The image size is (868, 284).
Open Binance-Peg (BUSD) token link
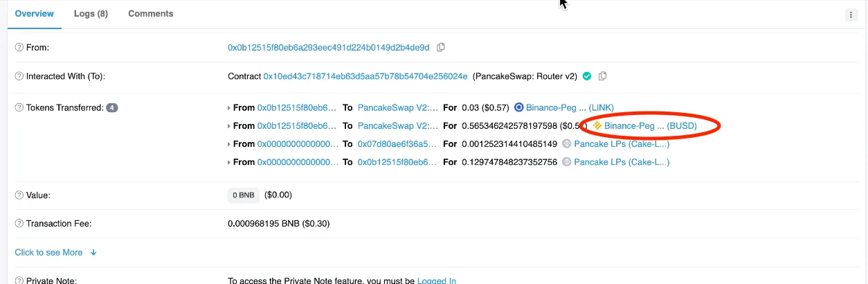tap(651, 126)
